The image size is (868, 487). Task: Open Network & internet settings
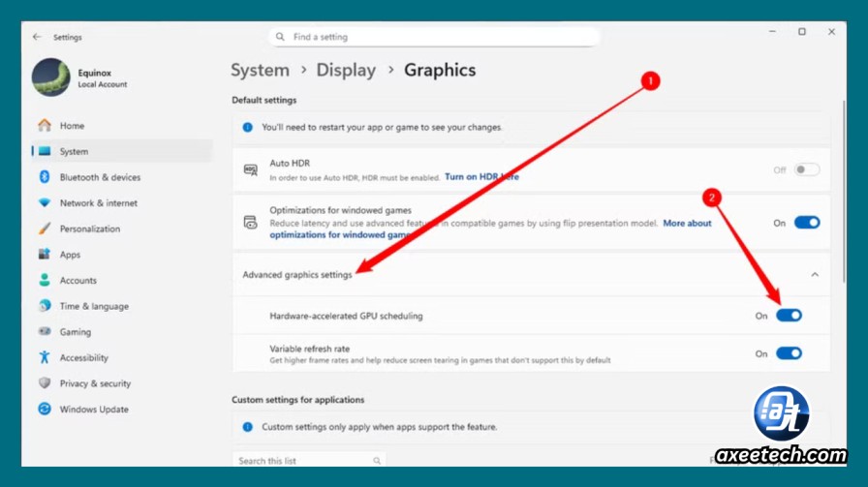tap(123, 202)
